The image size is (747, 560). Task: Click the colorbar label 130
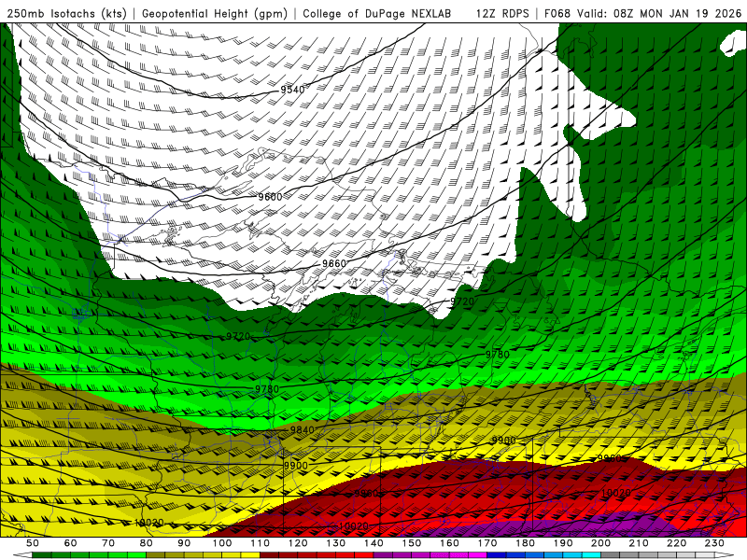pos(335,543)
